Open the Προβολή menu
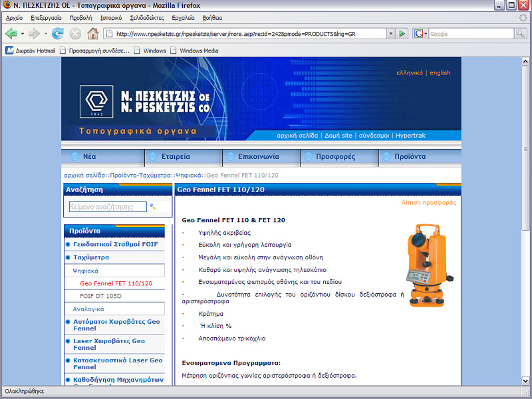The width and height of the screenshot is (532, 399). click(80, 18)
